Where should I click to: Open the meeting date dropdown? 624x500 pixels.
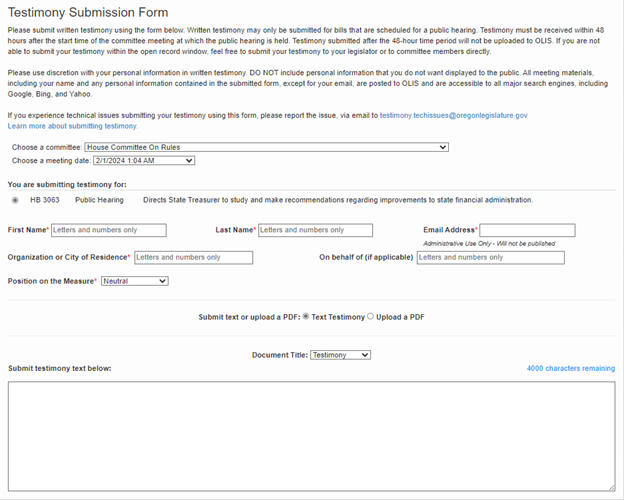[143, 160]
